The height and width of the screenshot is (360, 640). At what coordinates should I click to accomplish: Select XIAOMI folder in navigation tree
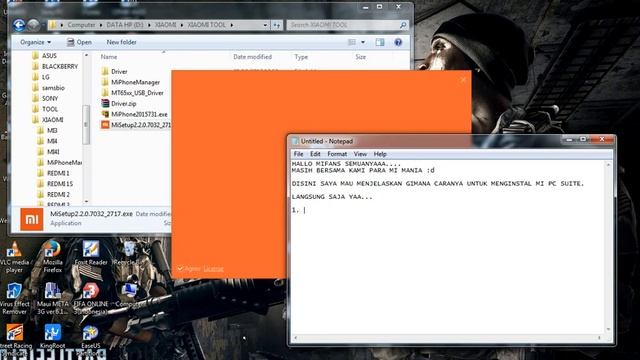click(x=48, y=120)
